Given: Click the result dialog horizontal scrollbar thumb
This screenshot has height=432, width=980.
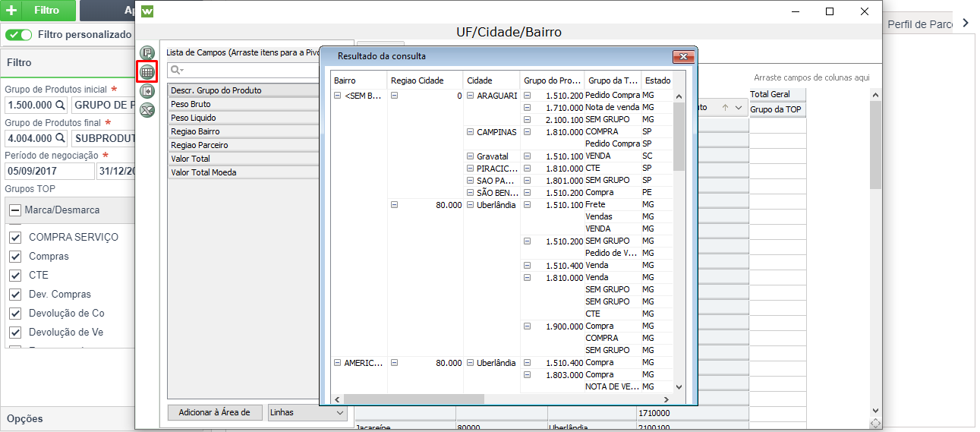Looking at the screenshot, I should 414,399.
